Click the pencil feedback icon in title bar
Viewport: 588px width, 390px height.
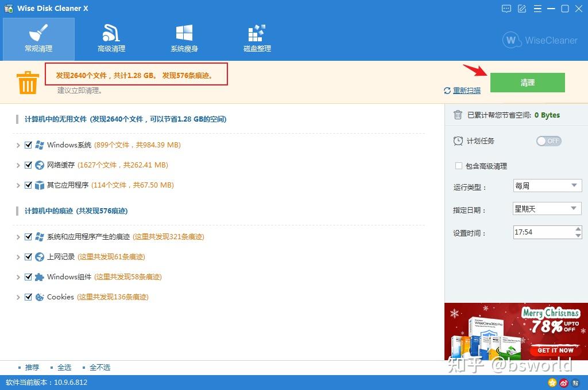(523, 9)
